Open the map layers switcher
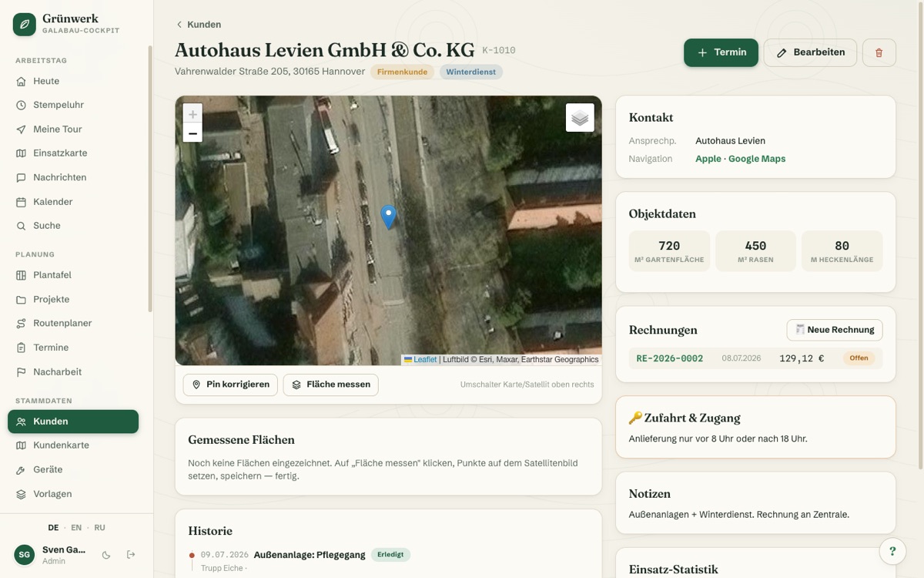This screenshot has width=924, height=578. click(580, 118)
